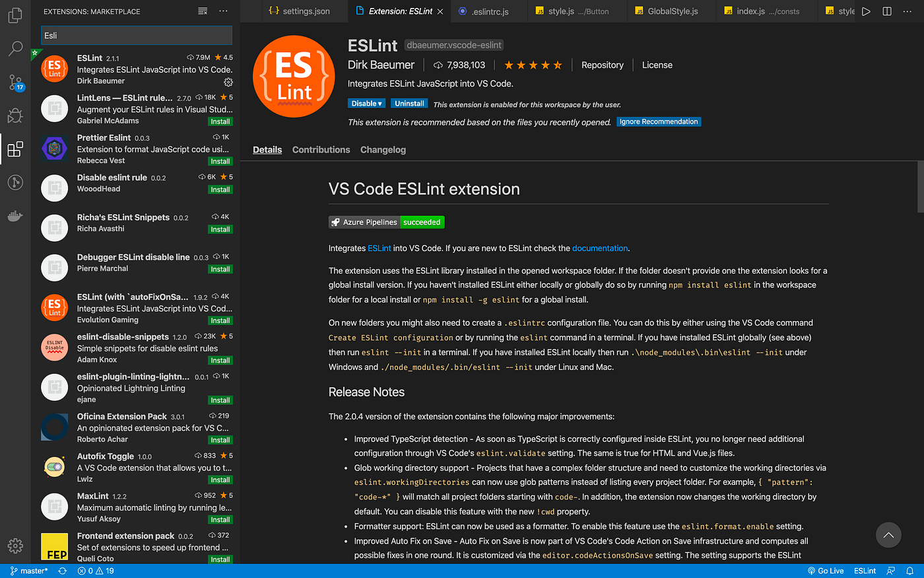
Task: Click the Azure Pipelines succeeded badge
Action: (387, 222)
